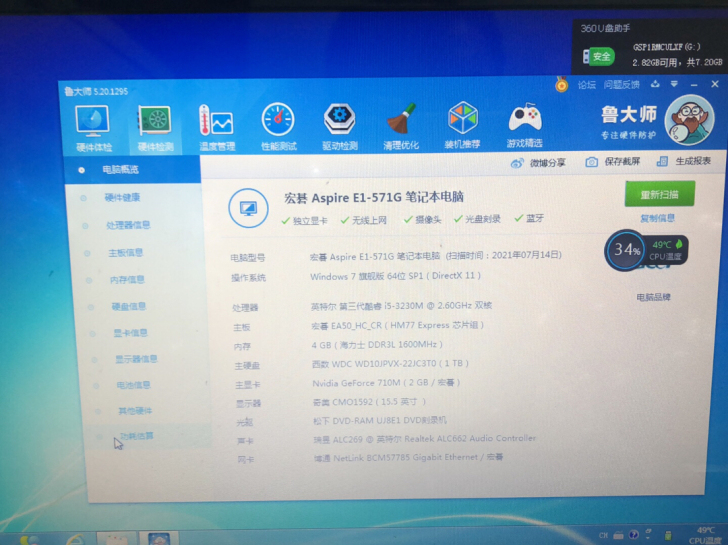Open the 论坛 forum link
Image resolution: width=728 pixels, height=545 pixels.
click(x=586, y=84)
